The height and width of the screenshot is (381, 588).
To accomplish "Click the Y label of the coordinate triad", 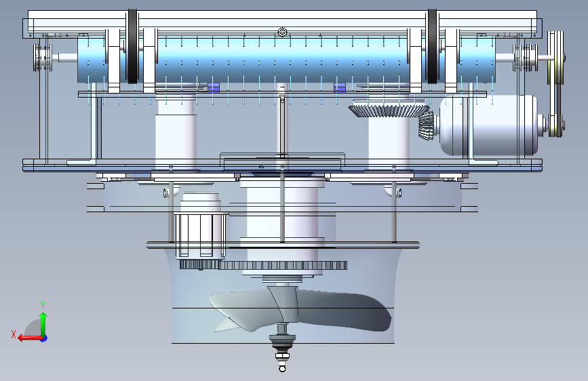I will pos(42,304).
